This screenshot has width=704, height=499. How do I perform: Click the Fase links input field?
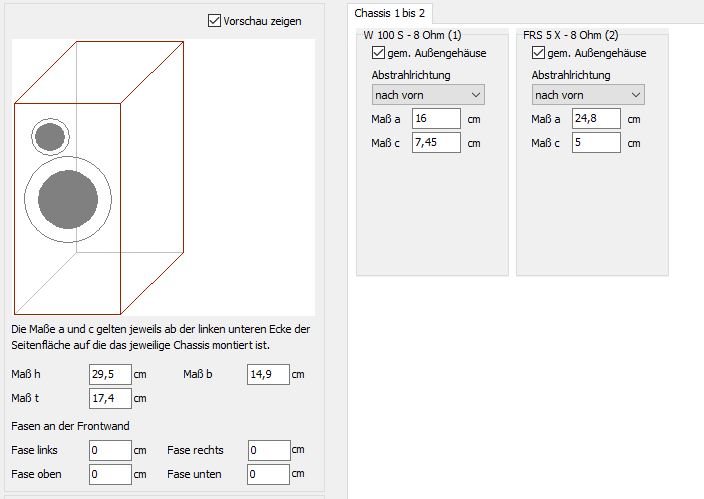click(x=110, y=450)
